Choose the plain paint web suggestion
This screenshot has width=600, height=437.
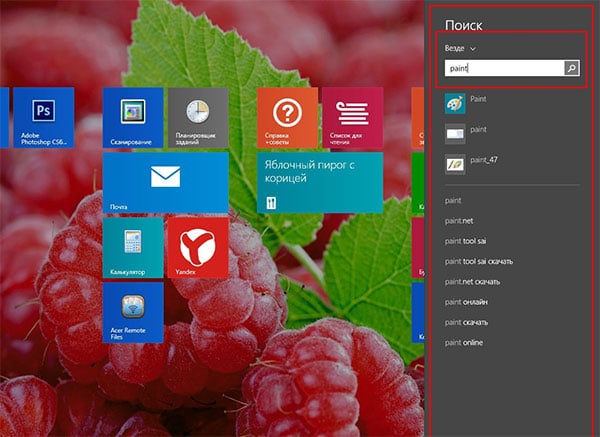(453, 201)
